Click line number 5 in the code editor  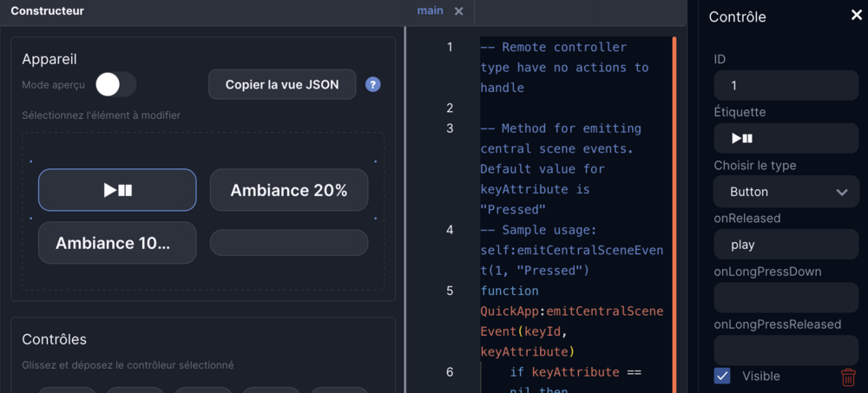[450, 291]
